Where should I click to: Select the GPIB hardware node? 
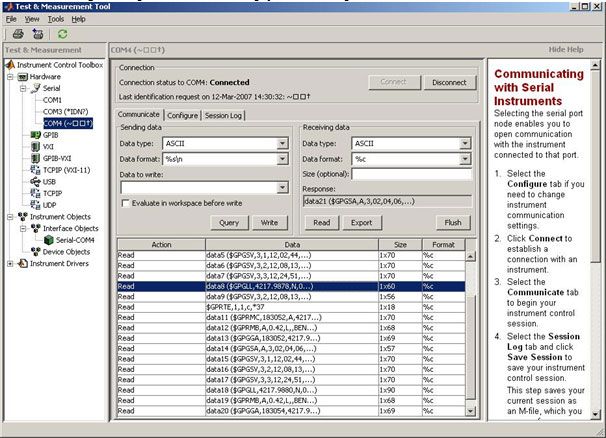coord(51,135)
